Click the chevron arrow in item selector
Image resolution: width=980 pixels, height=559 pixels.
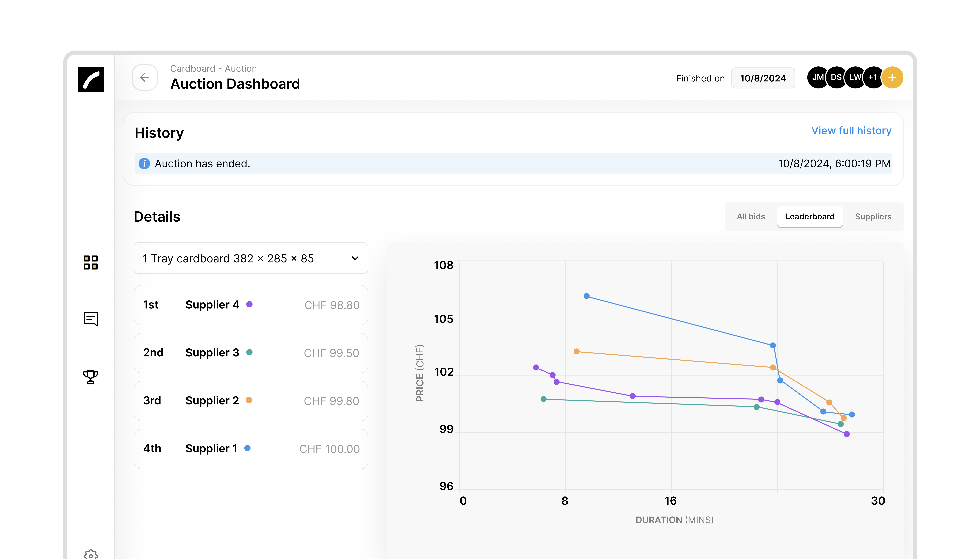click(355, 258)
